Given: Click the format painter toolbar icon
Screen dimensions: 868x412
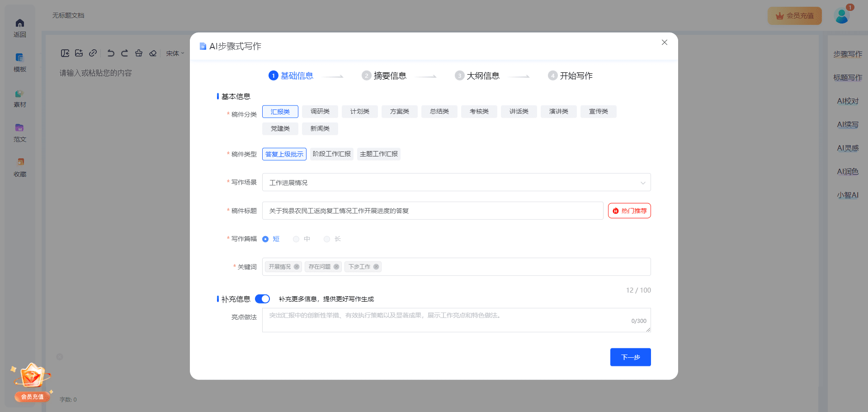Looking at the screenshot, I should click(139, 53).
